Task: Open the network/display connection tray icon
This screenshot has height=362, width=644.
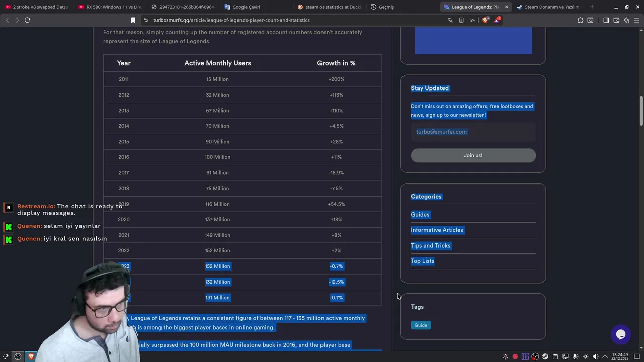Action: [x=566, y=357]
